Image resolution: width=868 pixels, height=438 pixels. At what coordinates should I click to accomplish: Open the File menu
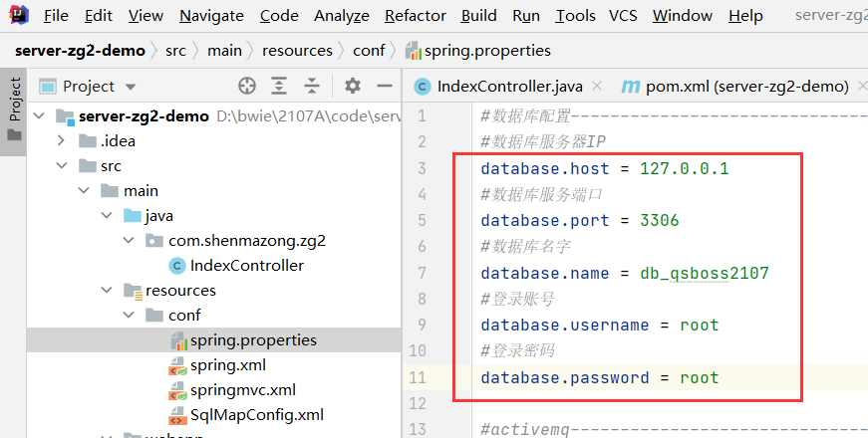click(x=56, y=16)
